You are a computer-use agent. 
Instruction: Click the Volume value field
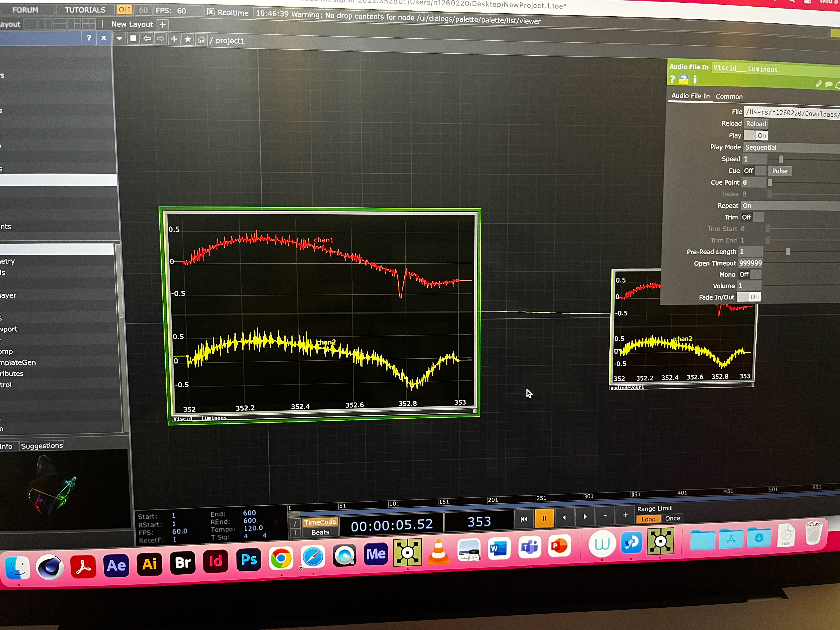pyautogui.click(x=749, y=285)
